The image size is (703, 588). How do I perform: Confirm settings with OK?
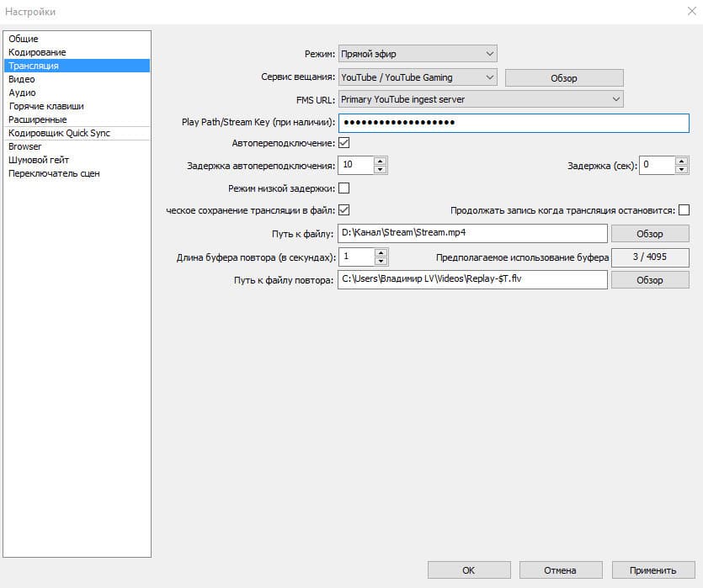tap(469, 570)
